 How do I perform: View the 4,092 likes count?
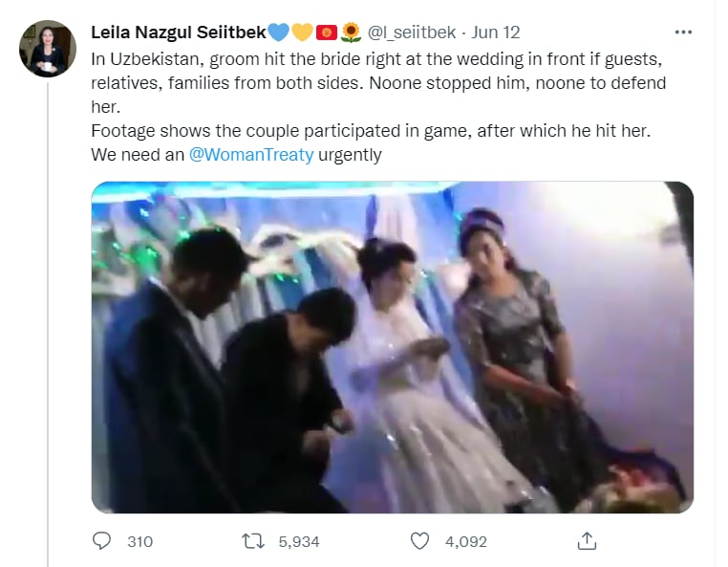465,541
